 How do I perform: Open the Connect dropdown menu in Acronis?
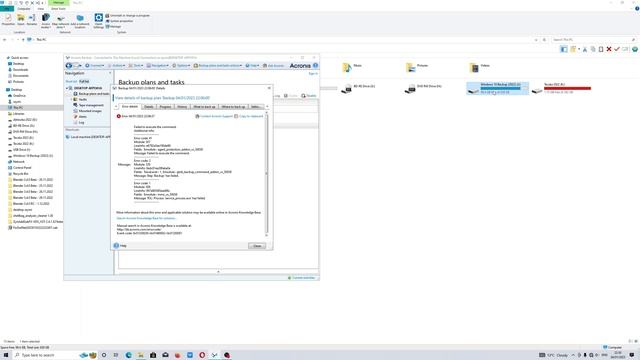(94, 66)
